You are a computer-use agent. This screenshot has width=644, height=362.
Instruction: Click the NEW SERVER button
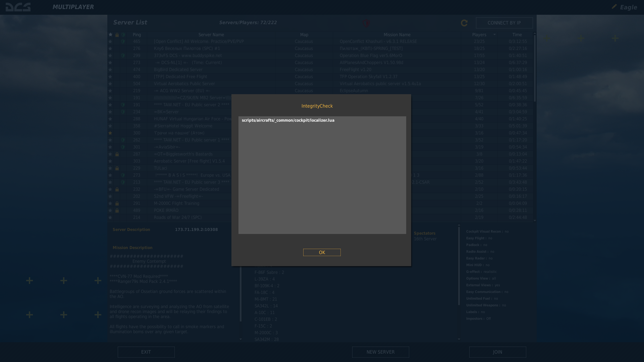(380, 352)
